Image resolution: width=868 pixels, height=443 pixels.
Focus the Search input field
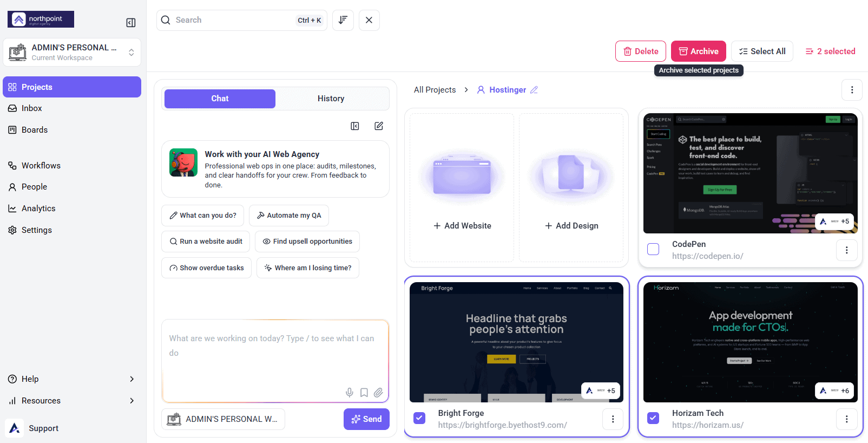242,20
